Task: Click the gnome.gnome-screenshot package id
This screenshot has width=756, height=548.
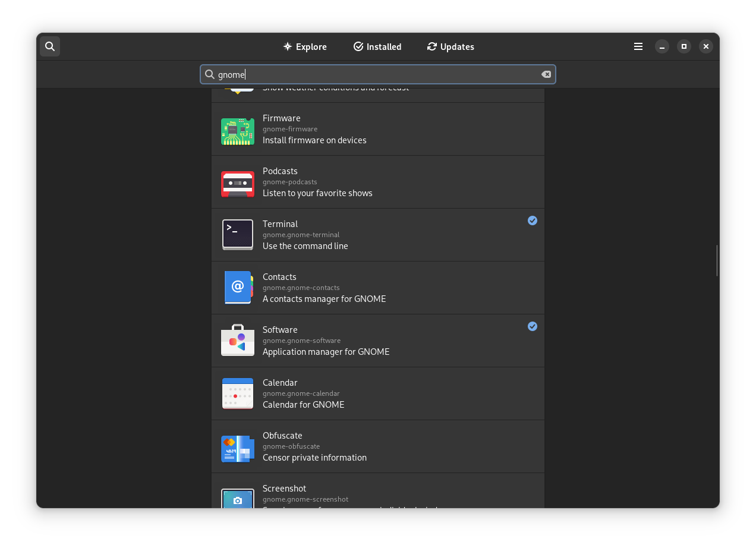Action: pyautogui.click(x=305, y=499)
